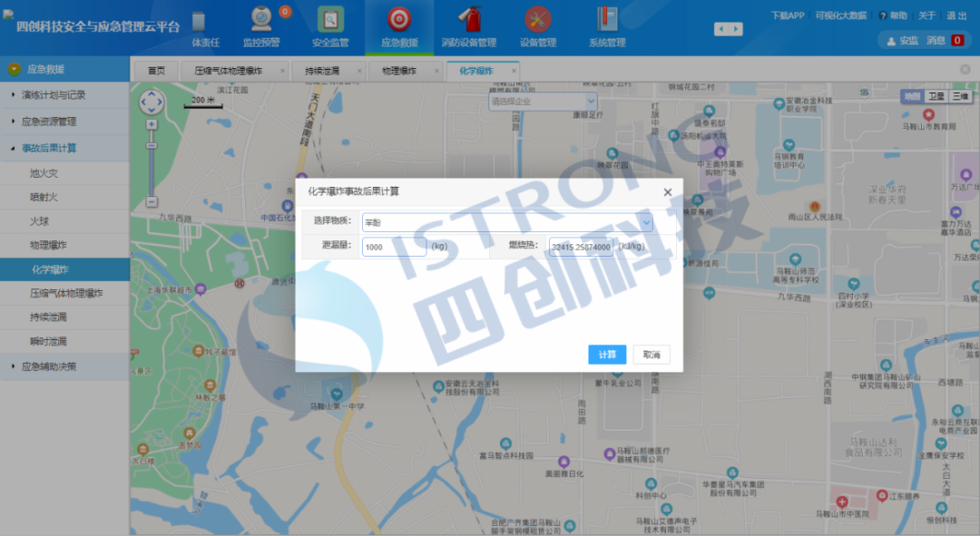Open 消防设备管理 fire extinguisher icon

(x=468, y=20)
